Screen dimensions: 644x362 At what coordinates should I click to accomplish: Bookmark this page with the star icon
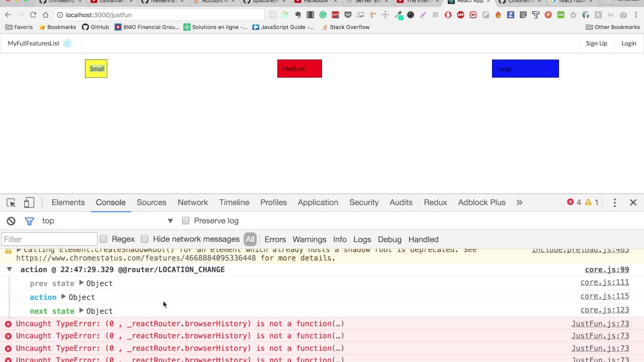point(573,15)
